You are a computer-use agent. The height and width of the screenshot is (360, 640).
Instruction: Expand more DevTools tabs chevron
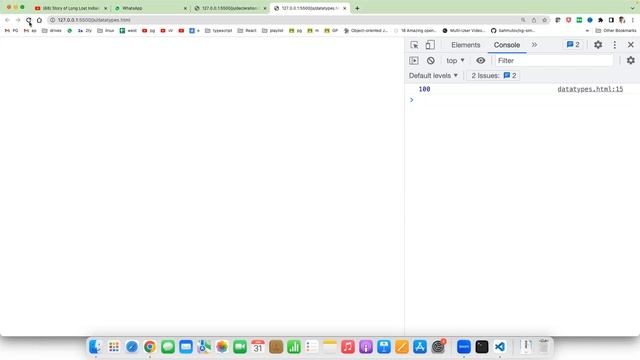point(534,45)
